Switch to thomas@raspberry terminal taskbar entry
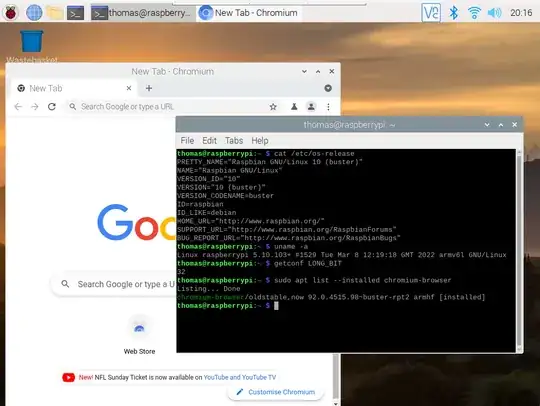The width and height of the screenshot is (540, 406). [142, 13]
